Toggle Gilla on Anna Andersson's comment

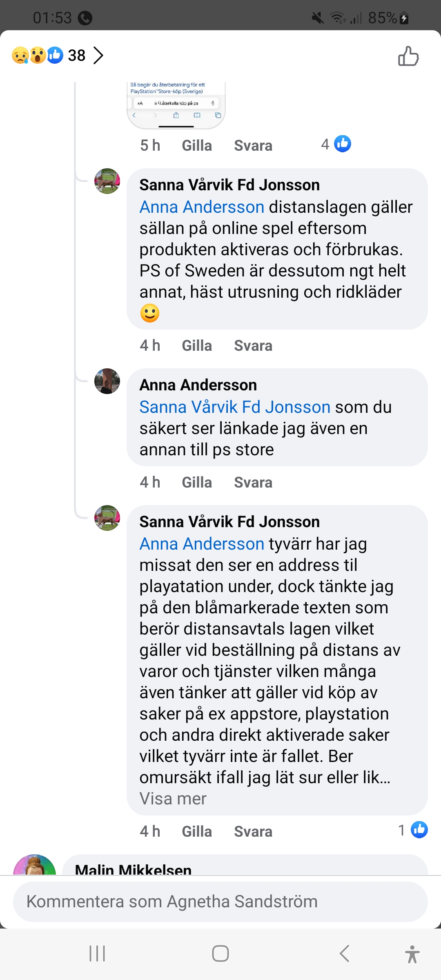[197, 482]
